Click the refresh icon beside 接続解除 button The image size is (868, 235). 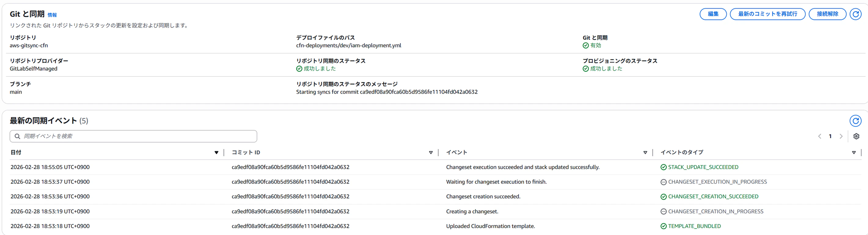[855, 14]
